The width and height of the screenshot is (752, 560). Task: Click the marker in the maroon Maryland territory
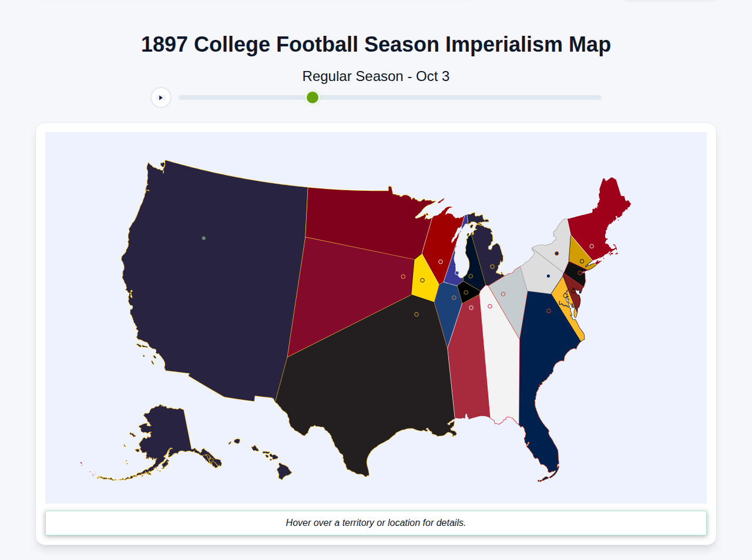coord(573,291)
